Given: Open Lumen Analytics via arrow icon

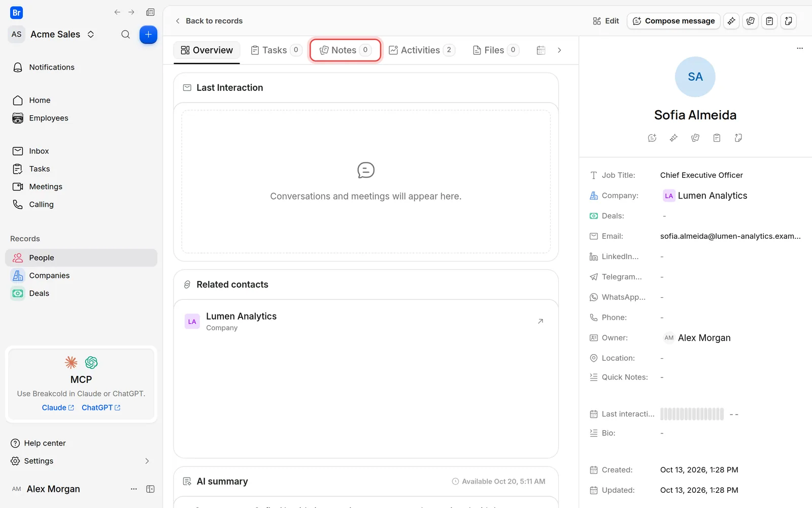Looking at the screenshot, I should pyautogui.click(x=540, y=321).
